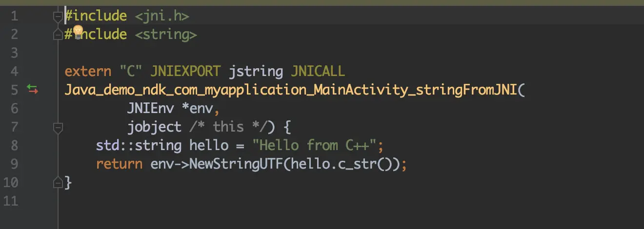
Task: Click the closing fold marker on line 10
Action: [x=58, y=183]
